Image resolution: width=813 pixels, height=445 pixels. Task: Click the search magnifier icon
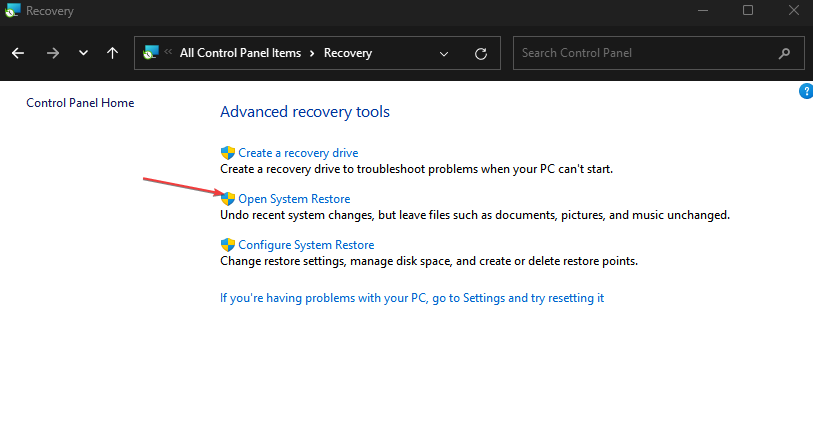tap(785, 53)
